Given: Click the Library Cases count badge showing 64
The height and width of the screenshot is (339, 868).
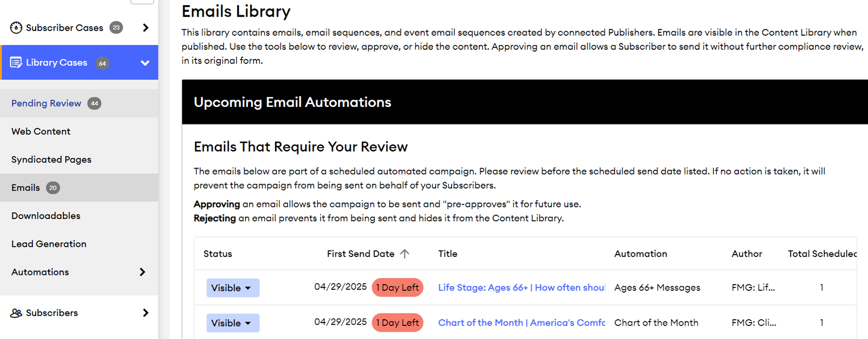Looking at the screenshot, I should 102,63.
